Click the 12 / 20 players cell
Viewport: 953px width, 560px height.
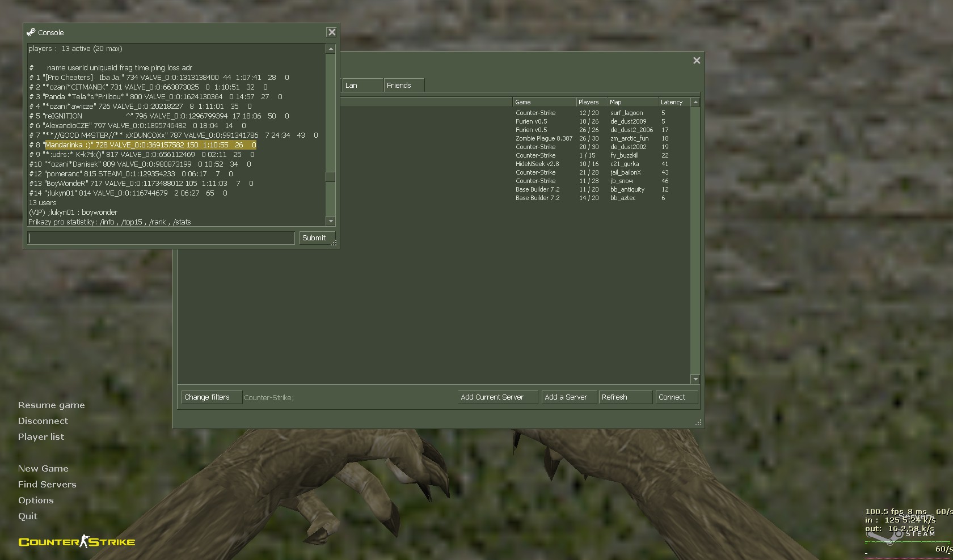589,113
